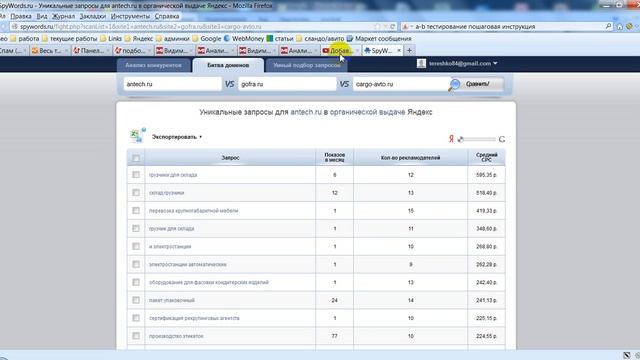The width and height of the screenshot is (640, 360).
Task: Focus the antech.ru domain input field
Action: tap(172, 84)
